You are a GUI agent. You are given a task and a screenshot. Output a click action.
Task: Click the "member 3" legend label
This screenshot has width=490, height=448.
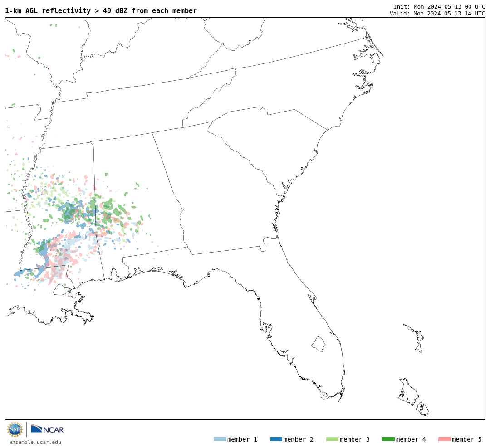(x=355, y=439)
